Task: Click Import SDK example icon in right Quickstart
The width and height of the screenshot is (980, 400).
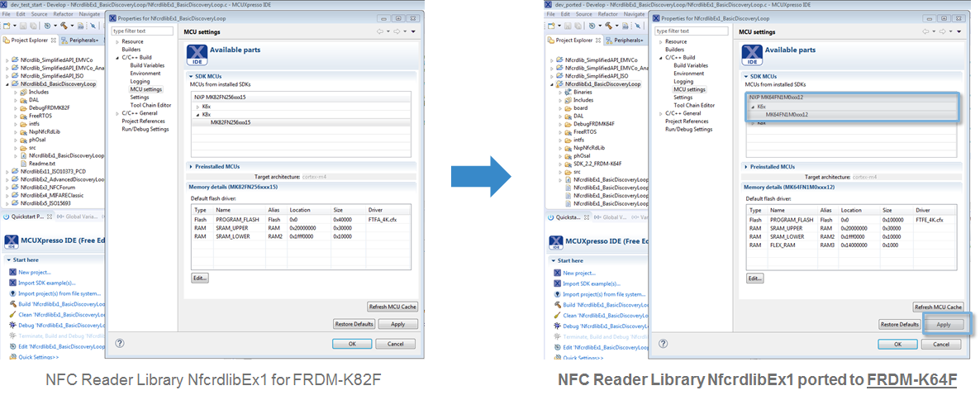Action: tap(557, 283)
